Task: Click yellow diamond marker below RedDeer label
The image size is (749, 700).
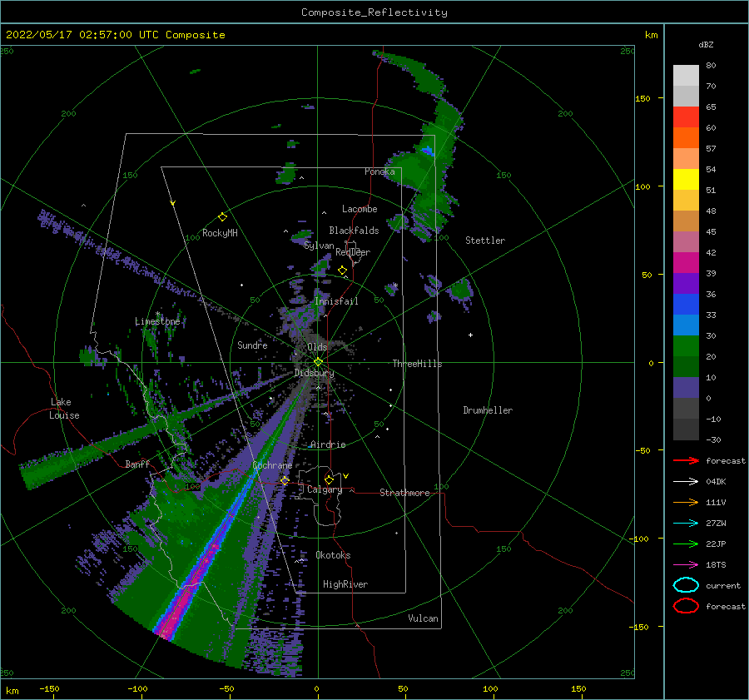Action: tap(342, 271)
